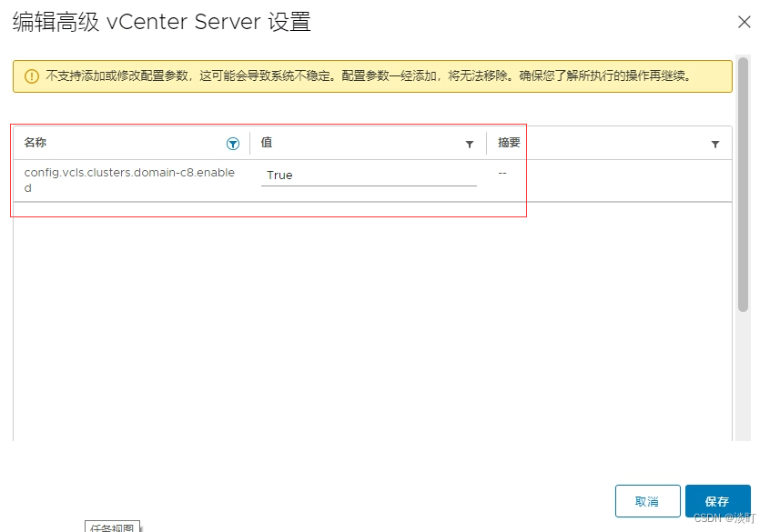Screen dimensions: 770x532
Task: Click the warning text about unsupported parameters
Action: click(x=369, y=76)
